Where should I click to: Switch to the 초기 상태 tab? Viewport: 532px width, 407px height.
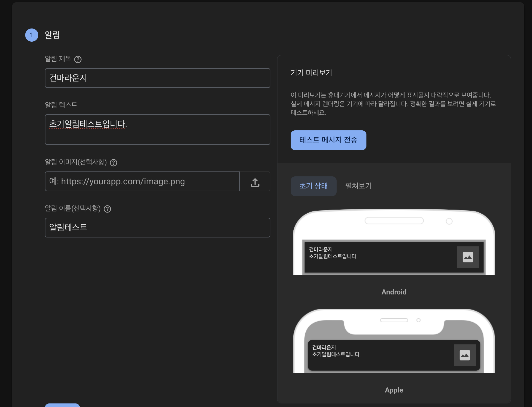(x=313, y=186)
